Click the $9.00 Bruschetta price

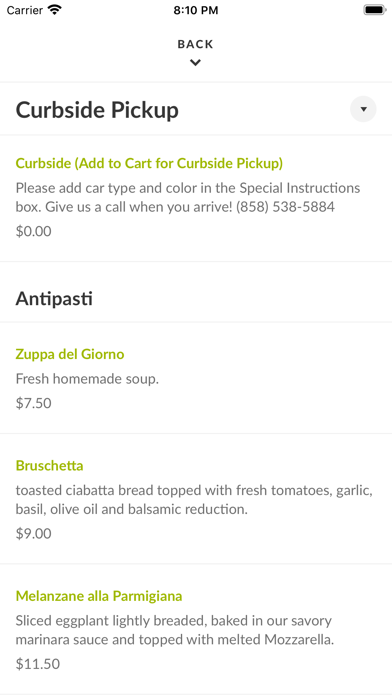click(33, 534)
